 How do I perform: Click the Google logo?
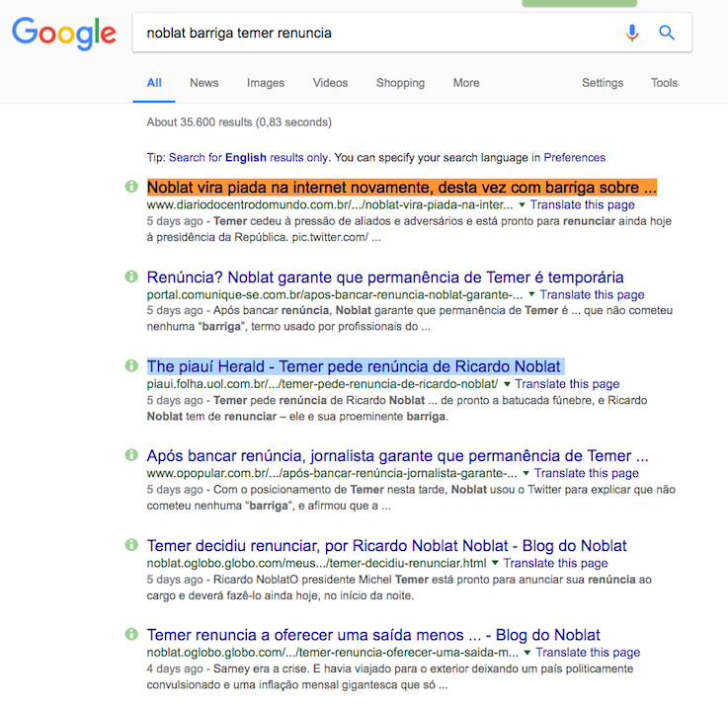tap(63, 34)
